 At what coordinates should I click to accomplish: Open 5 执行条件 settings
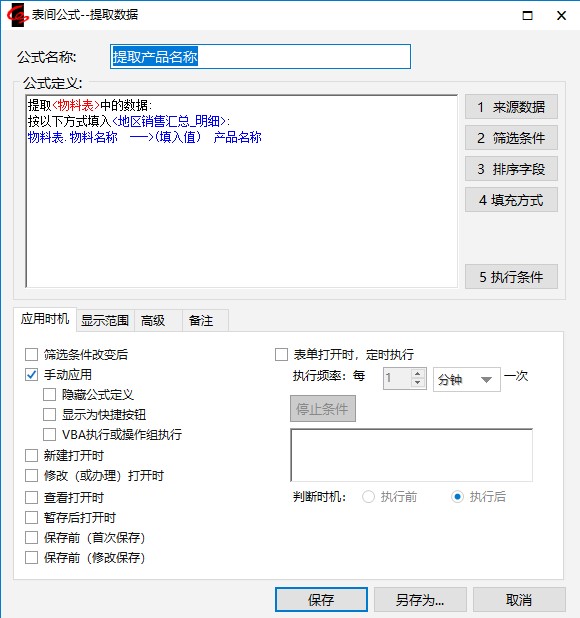click(x=511, y=277)
